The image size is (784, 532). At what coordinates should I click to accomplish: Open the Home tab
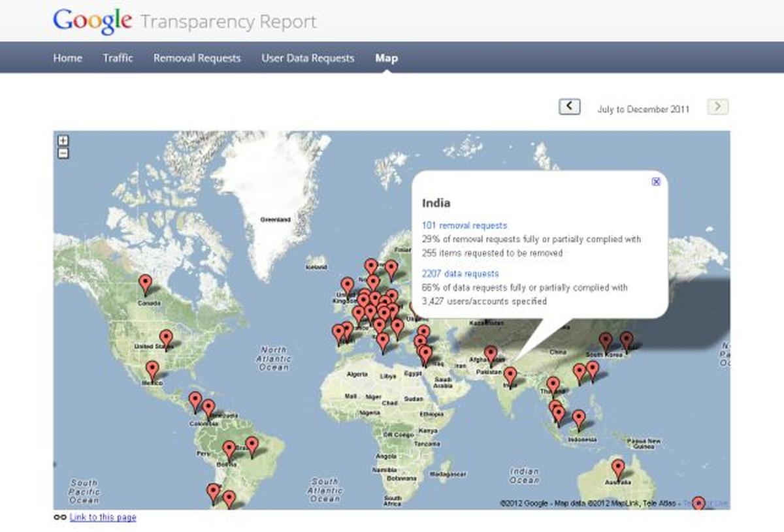tap(68, 58)
